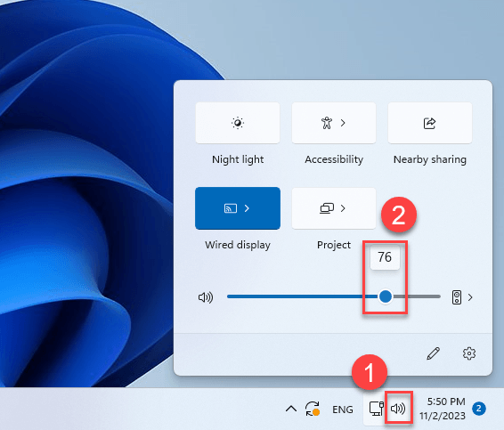Expand the Accessibility options chevron
Screen dimensions: 504x430
click(343, 123)
